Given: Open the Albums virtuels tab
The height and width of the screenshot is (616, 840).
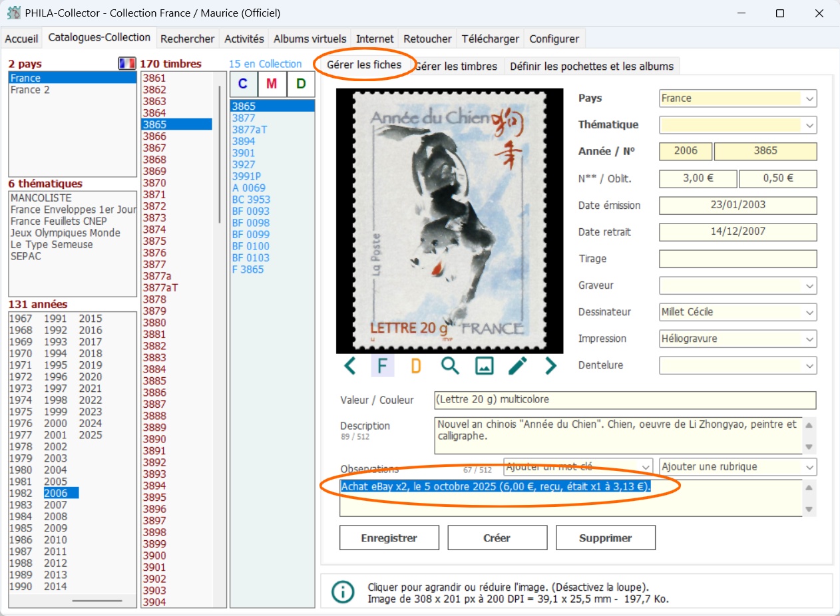Looking at the screenshot, I should coord(310,39).
